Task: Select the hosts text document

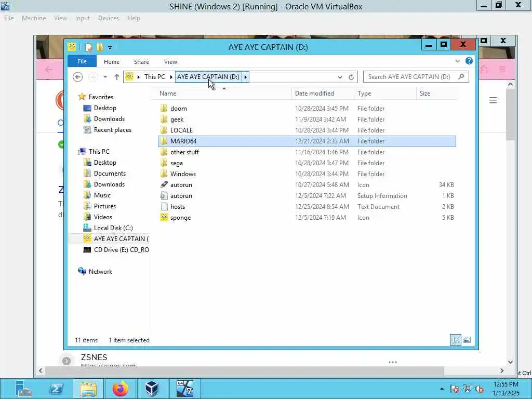Action: point(178,207)
